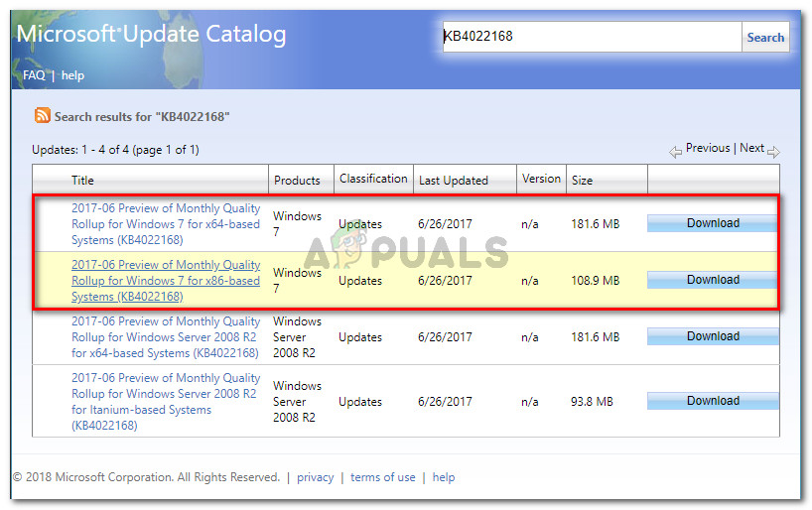The width and height of the screenshot is (812, 510).
Task: Click the Previous page arrow icon
Action: click(x=675, y=152)
